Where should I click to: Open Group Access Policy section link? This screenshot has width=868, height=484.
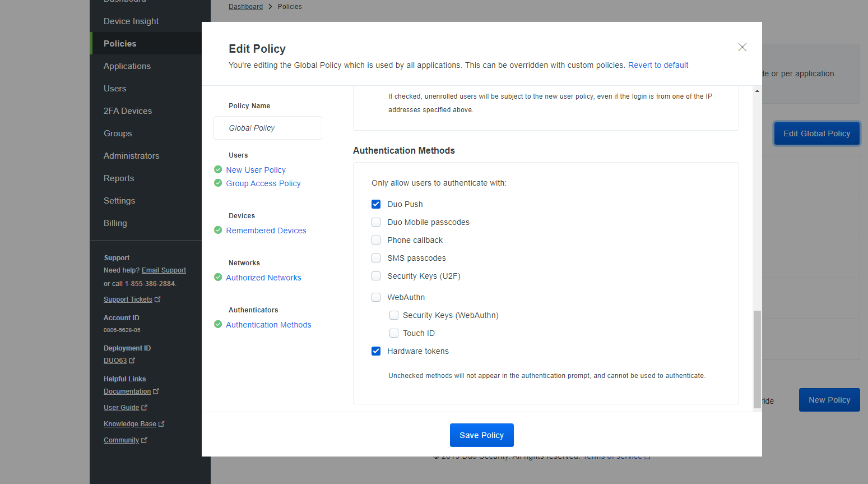coord(263,183)
